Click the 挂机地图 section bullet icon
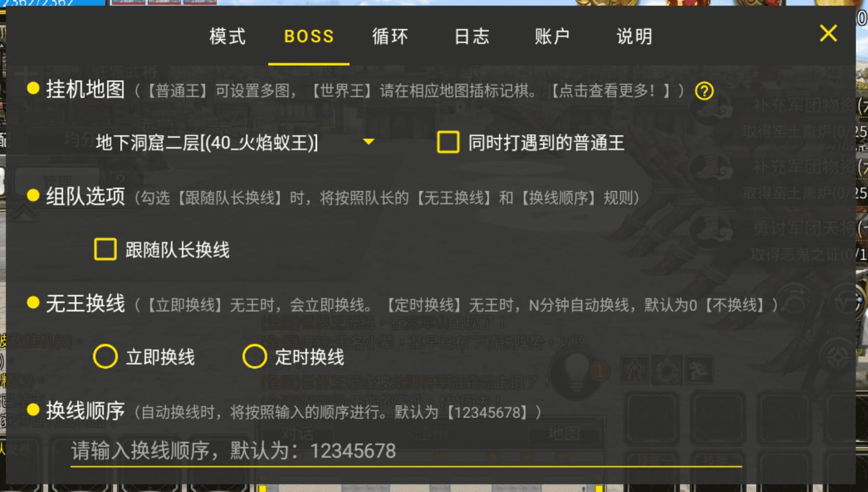Screen dimensions: 868x492 pos(33,89)
